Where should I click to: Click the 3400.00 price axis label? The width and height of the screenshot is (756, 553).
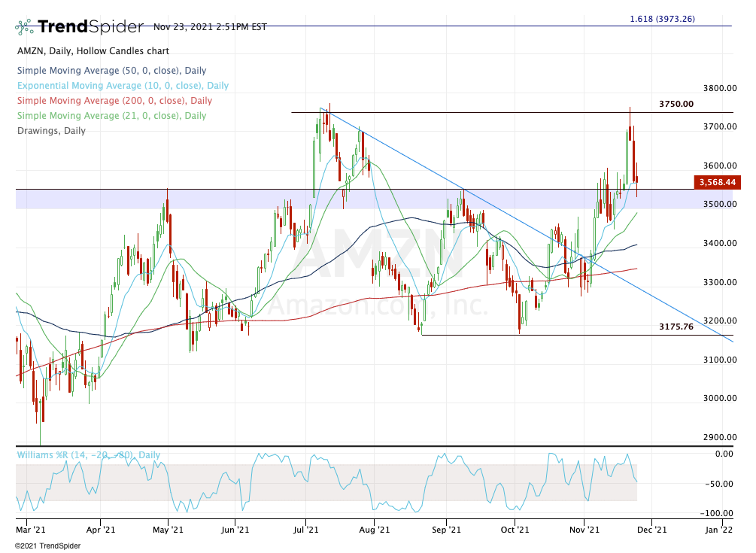point(721,243)
